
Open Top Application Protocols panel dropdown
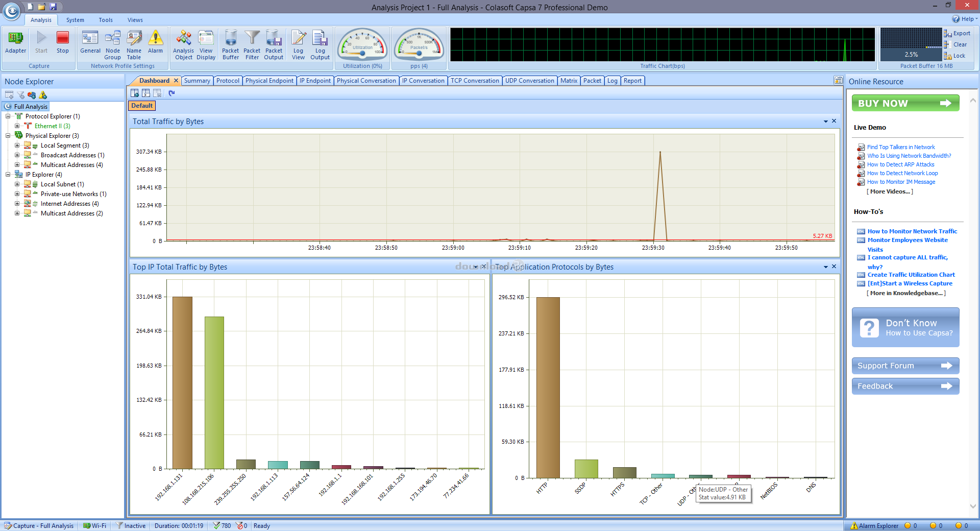[825, 267]
